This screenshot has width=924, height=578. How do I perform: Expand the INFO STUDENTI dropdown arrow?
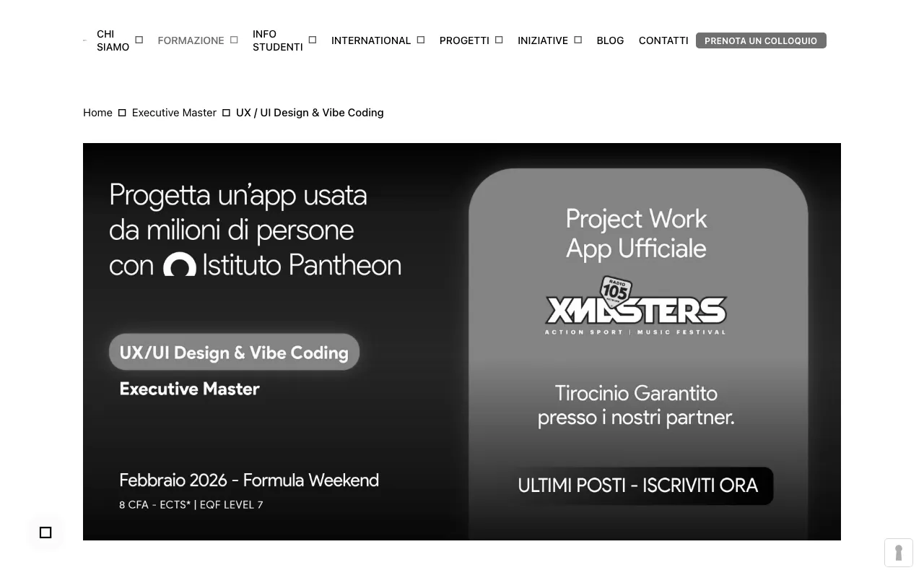tap(313, 40)
